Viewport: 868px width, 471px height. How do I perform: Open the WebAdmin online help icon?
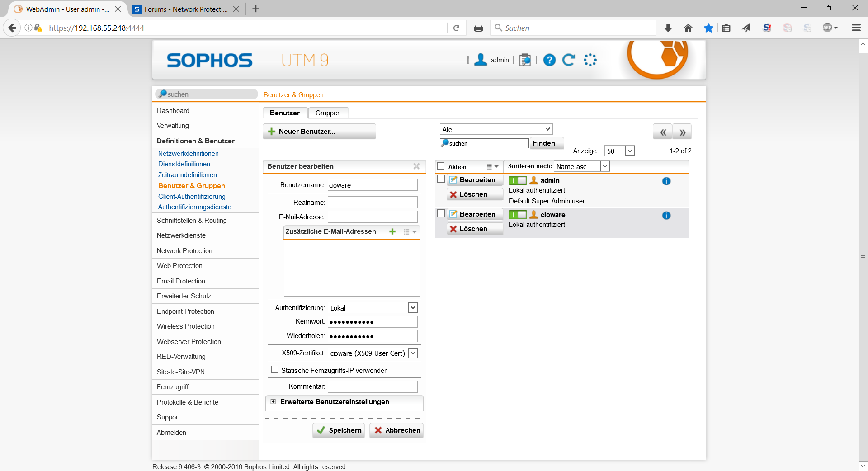click(x=549, y=60)
